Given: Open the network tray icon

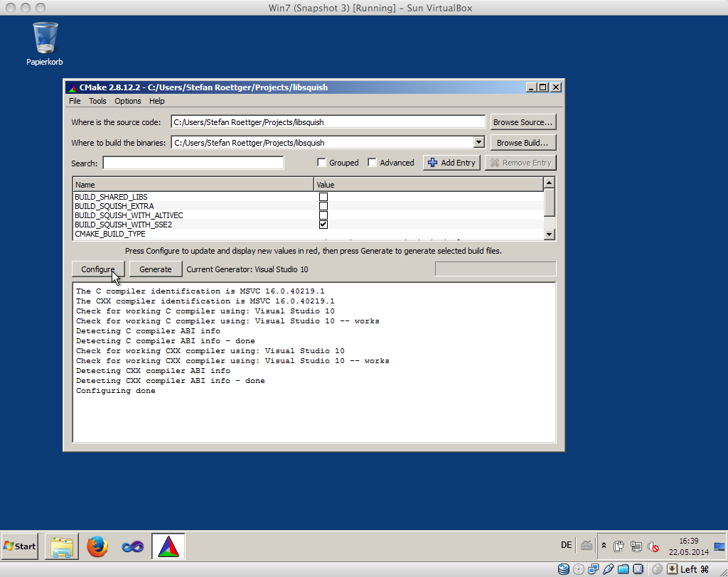Looking at the screenshot, I should point(636,546).
